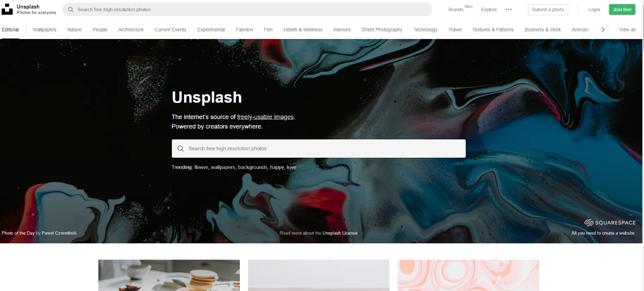Select the Editorial tab
Image resolution: width=644 pixels, height=291 pixels.
[x=10, y=29]
